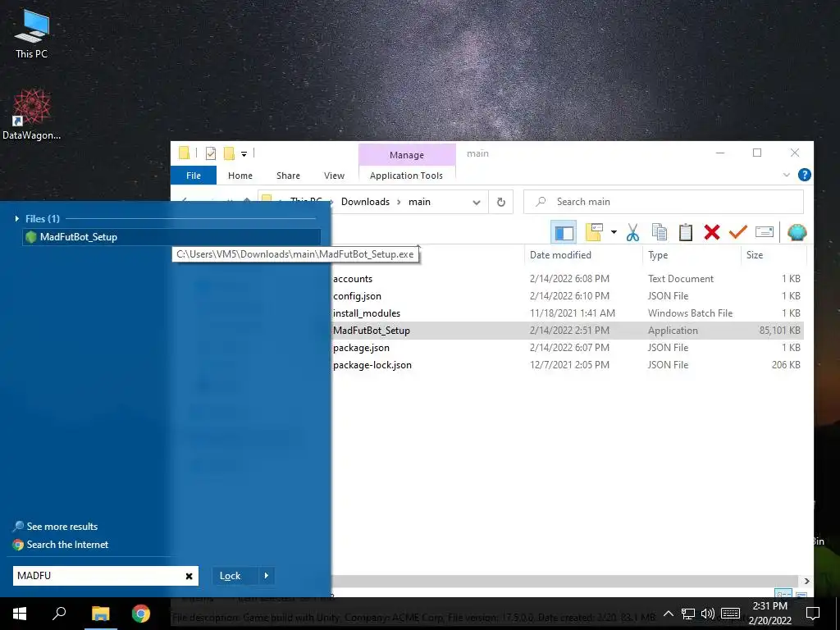This screenshot has height=630, width=840.
Task: Select the accounts text file
Action: tap(353, 279)
